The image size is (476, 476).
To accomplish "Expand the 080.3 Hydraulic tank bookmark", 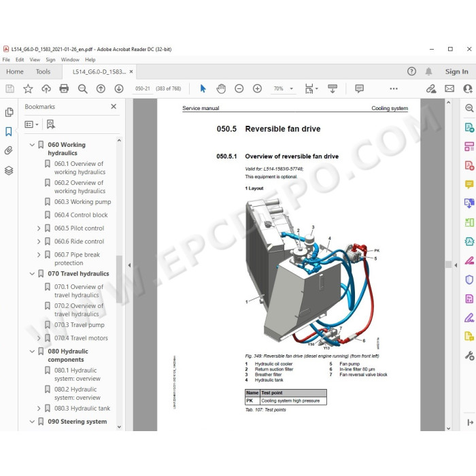I will pyautogui.click(x=39, y=409).
